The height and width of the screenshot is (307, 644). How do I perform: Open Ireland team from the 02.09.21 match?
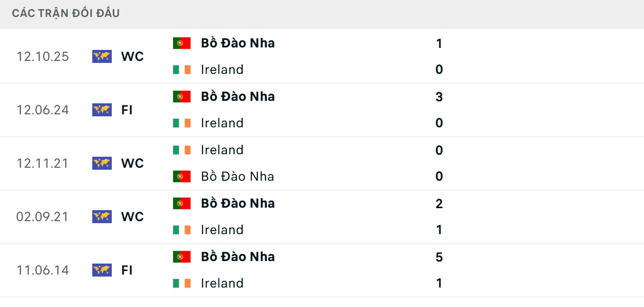click(x=222, y=230)
